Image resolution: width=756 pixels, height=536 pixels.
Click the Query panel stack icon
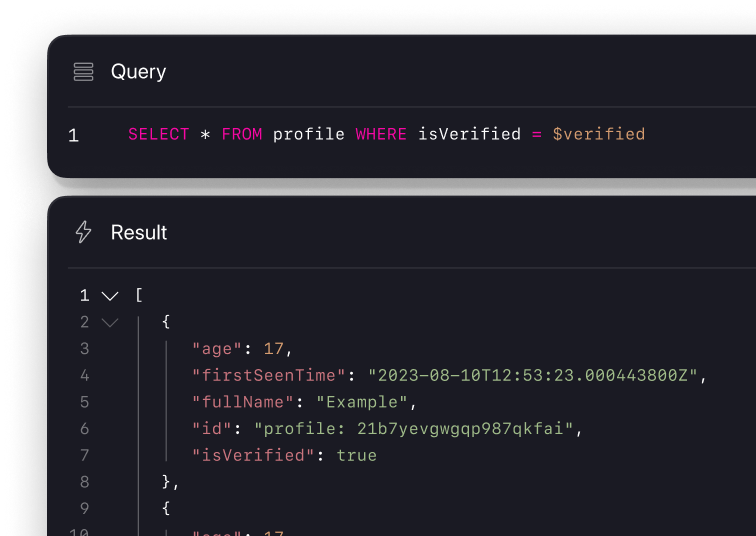84,72
